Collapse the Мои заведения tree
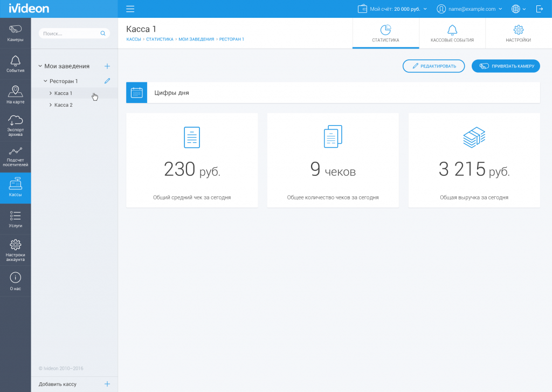This screenshot has width=552, height=392. click(40, 66)
